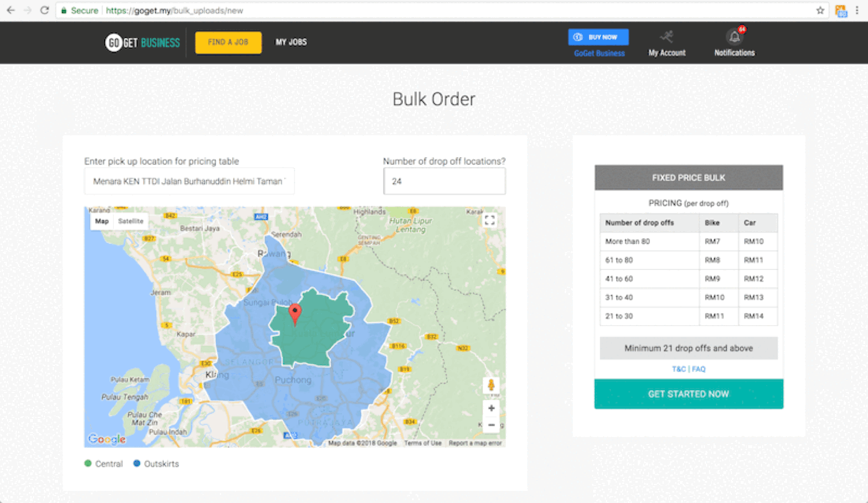This screenshot has height=503, width=868.
Task: Zoom in on the map
Action: click(x=491, y=408)
